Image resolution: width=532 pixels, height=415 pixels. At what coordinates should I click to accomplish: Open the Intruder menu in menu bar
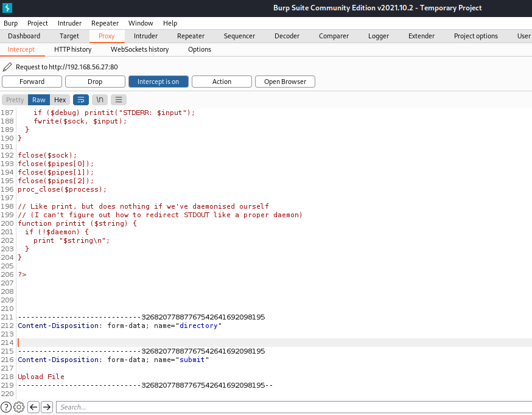[x=69, y=23]
